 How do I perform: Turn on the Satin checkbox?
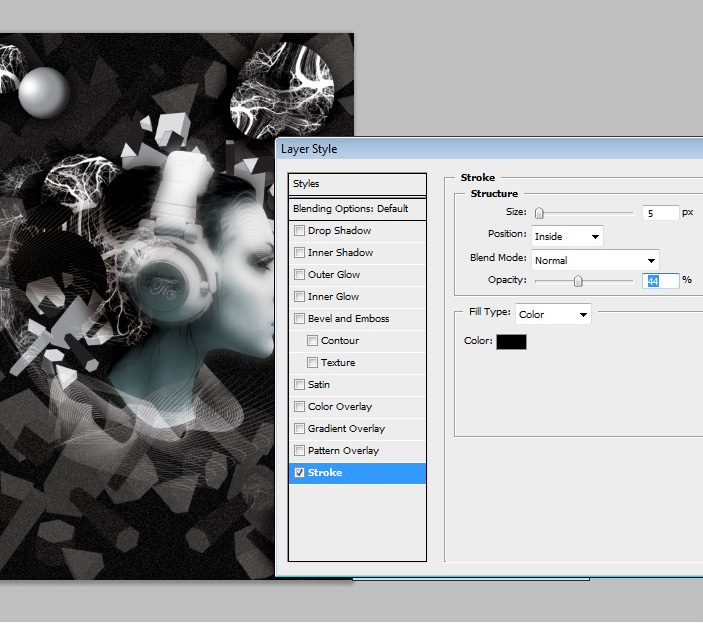tap(299, 385)
